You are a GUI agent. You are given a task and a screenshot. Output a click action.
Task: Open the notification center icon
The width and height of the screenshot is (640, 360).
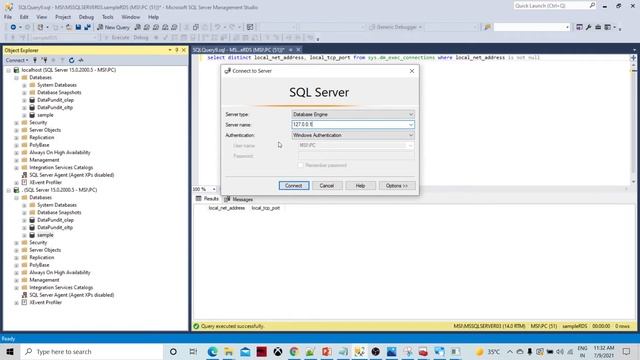(x=627, y=351)
